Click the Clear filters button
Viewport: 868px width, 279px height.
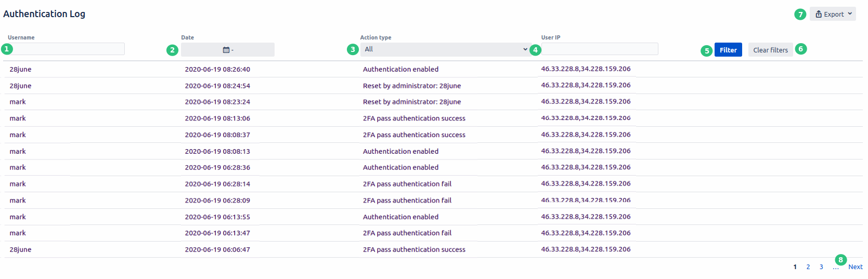(770, 50)
